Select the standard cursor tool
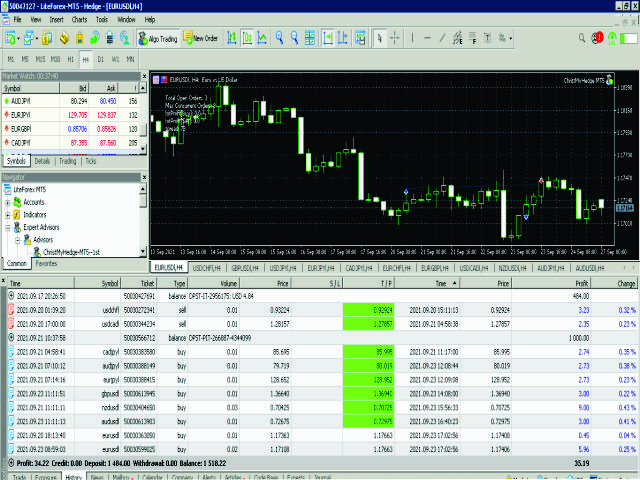Image resolution: width=640 pixels, height=480 pixels. click(x=380, y=38)
